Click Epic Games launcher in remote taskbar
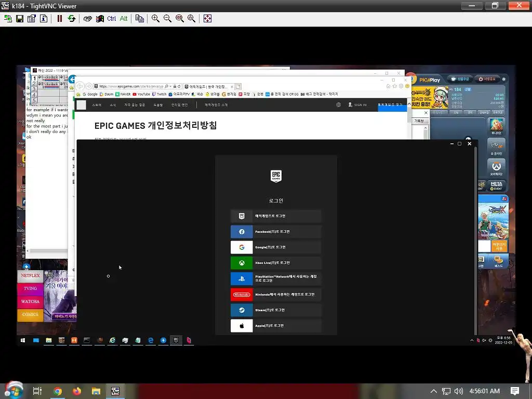The width and height of the screenshot is (532, 399). click(x=176, y=340)
